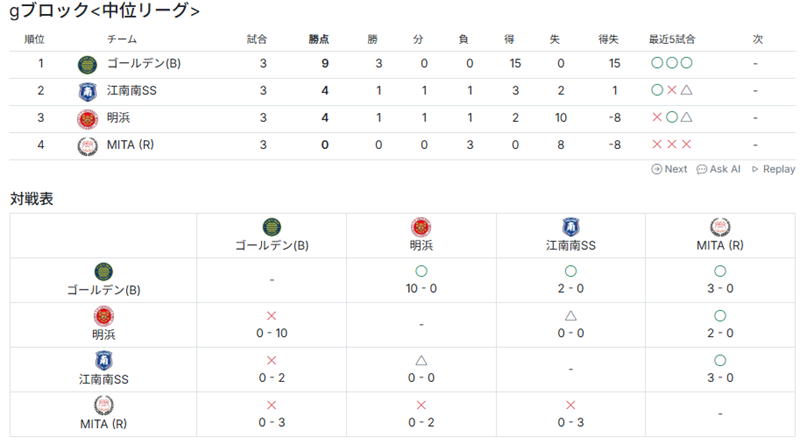This screenshot has height=444, width=800.
Task: Open ゴールデン(B) vs MITA (R) 3 - 0 result
Action: (x=720, y=289)
